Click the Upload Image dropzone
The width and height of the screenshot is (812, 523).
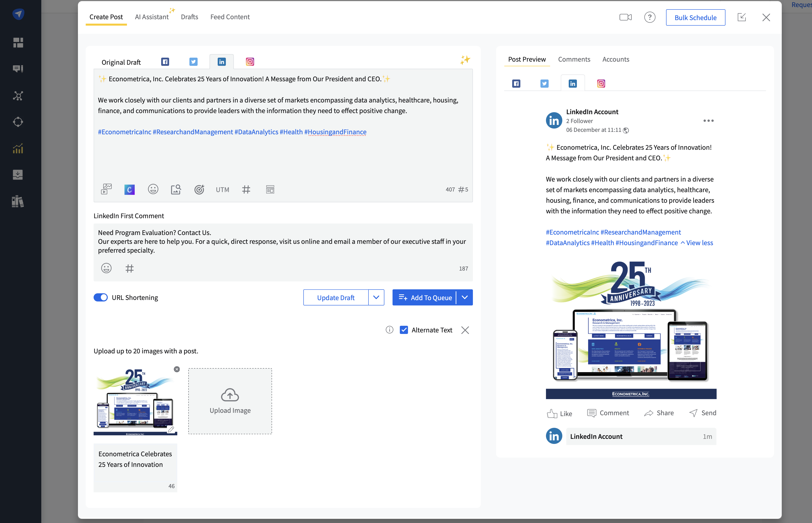[x=230, y=401]
